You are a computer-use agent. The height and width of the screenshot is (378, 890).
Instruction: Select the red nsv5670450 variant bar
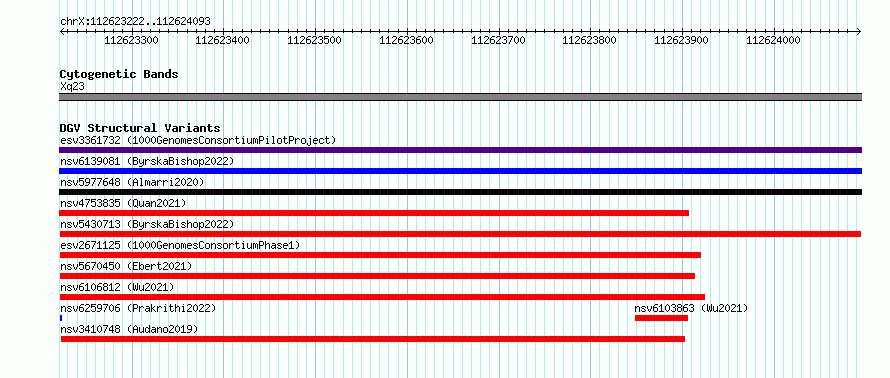(x=377, y=276)
